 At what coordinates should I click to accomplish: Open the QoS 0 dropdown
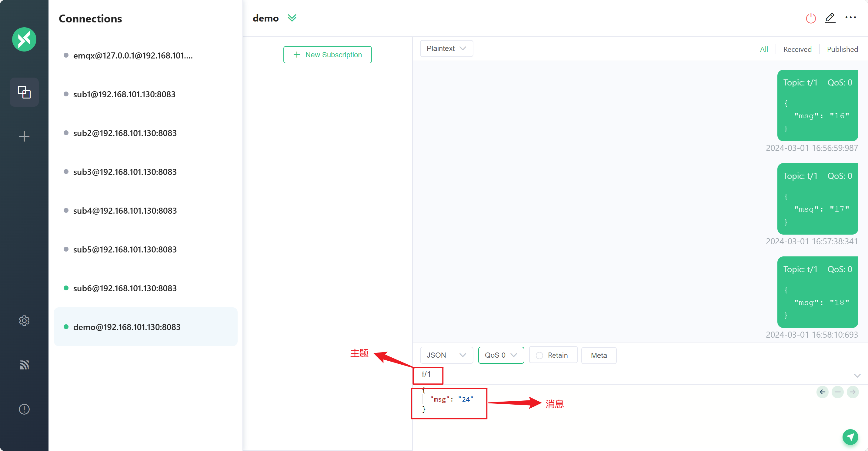[501, 355]
